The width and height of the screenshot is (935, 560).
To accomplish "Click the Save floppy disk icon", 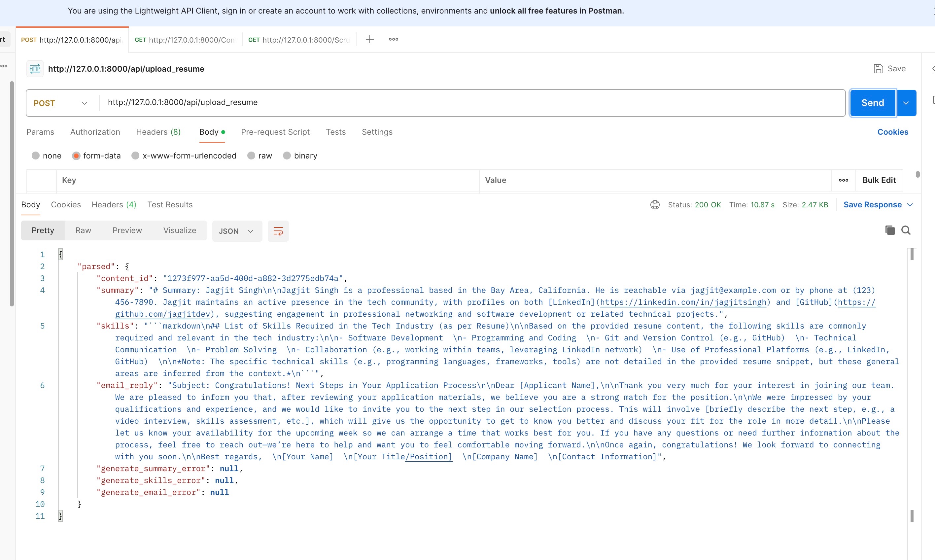I will (x=878, y=69).
